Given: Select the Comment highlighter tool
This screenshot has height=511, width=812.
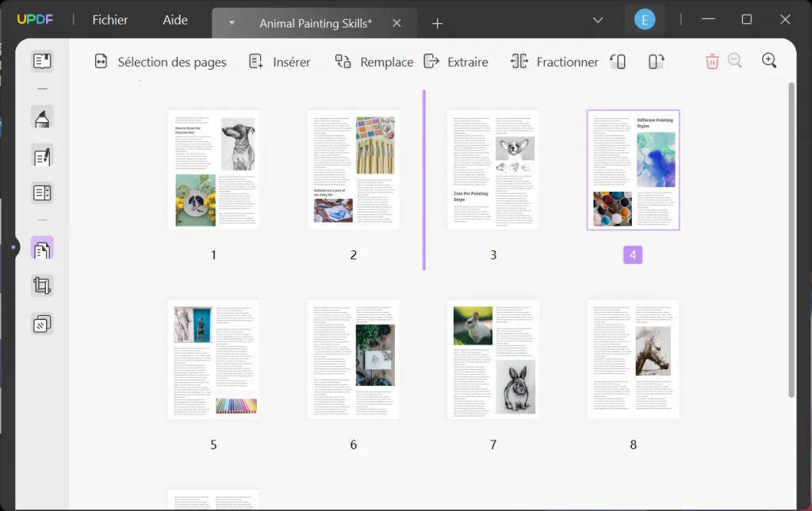Looking at the screenshot, I should [42, 117].
